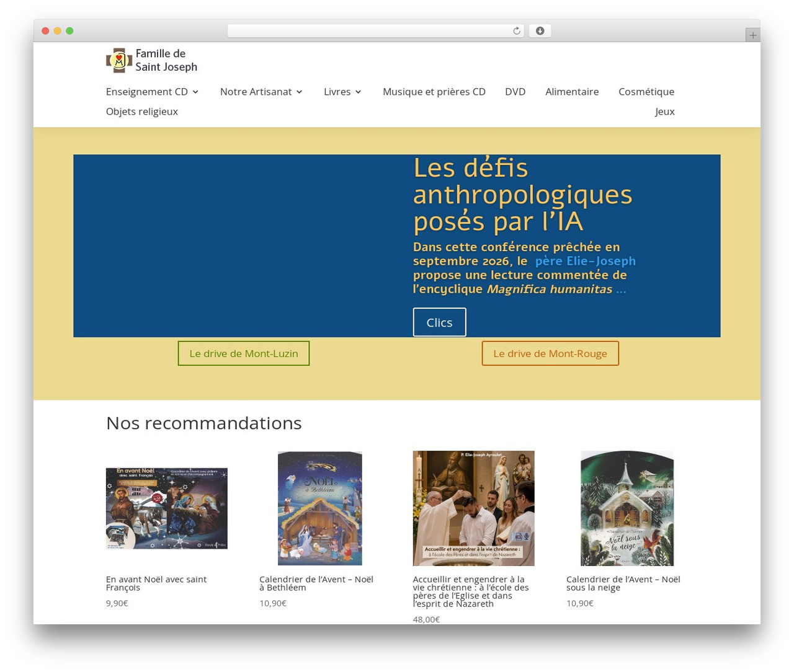Image resolution: width=794 pixels, height=672 pixels.
Task: Click the 9,90€ price
Action: click(x=117, y=603)
